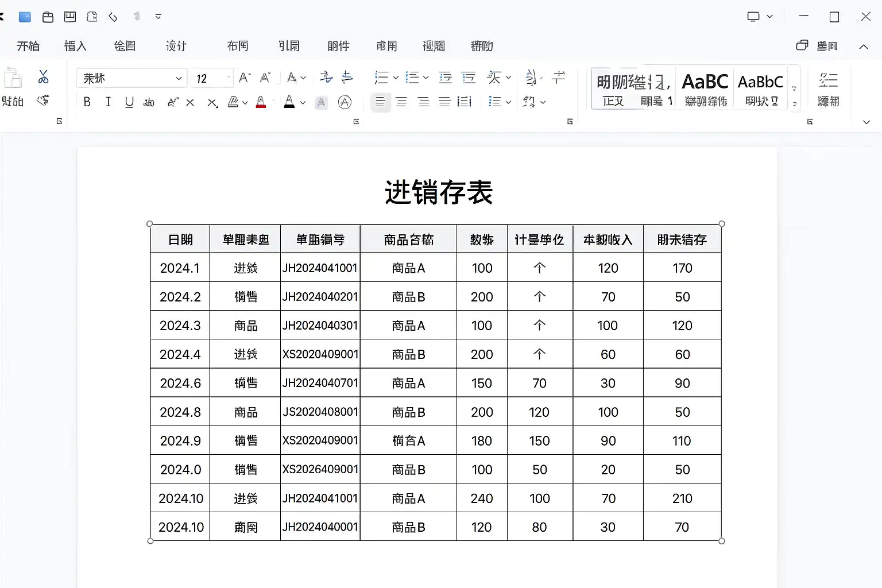Toggle Italic formatting
882x588 pixels.
[x=108, y=102]
